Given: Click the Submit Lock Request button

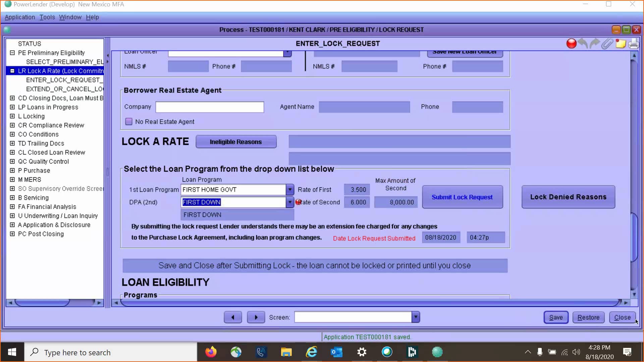Looking at the screenshot, I should [462, 197].
